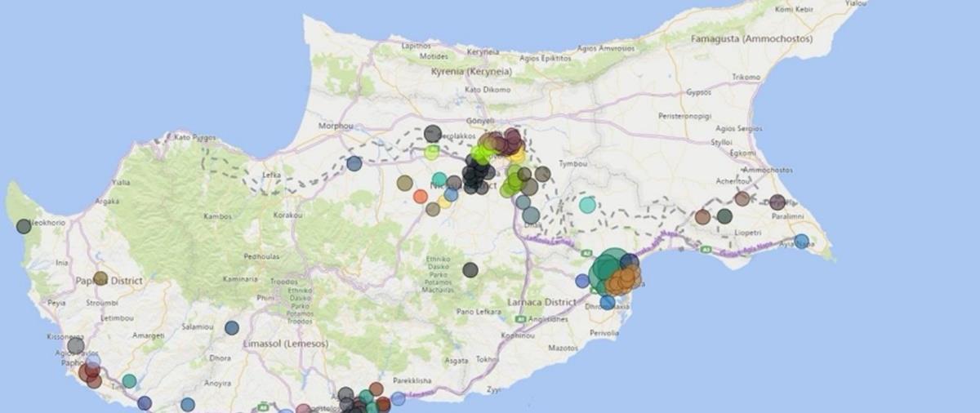
Task: Click the large green bubble near Larnaca
Action: [x=608, y=270]
